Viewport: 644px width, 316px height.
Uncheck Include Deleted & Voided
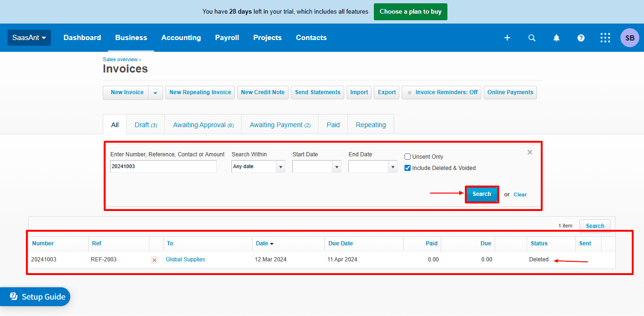click(x=408, y=168)
